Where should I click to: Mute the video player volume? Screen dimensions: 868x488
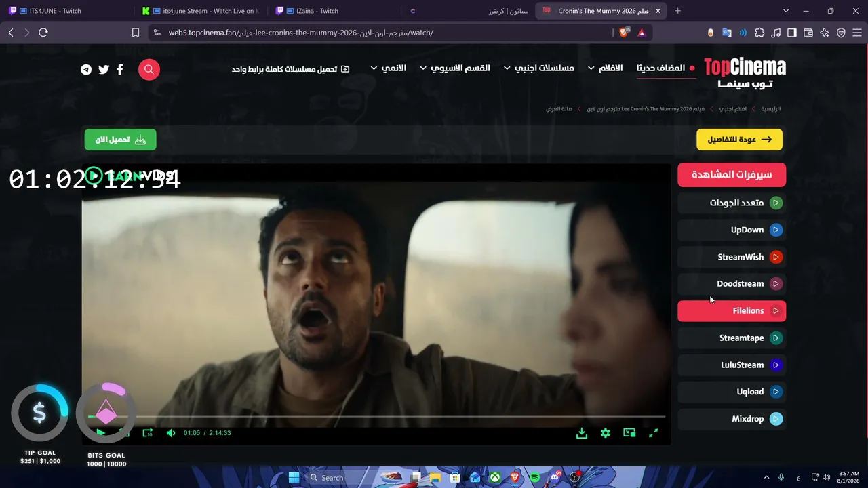click(x=171, y=433)
